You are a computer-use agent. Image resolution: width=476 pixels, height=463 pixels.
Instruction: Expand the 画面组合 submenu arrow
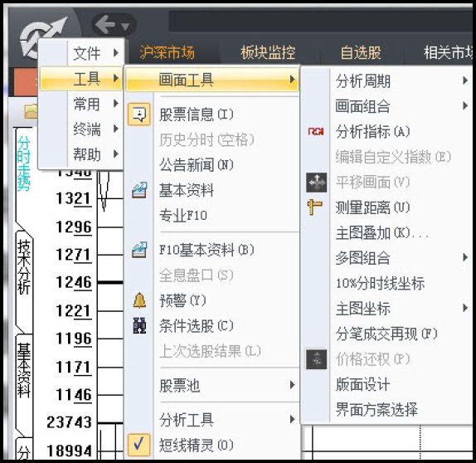tap(464, 105)
